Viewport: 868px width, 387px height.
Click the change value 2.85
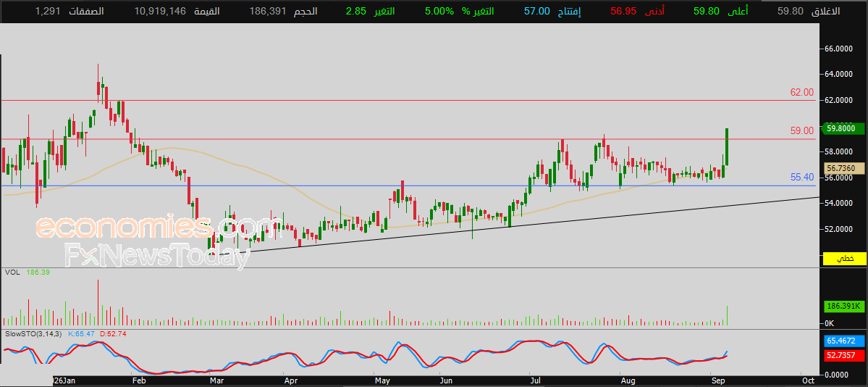pyautogui.click(x=355, y=11)
